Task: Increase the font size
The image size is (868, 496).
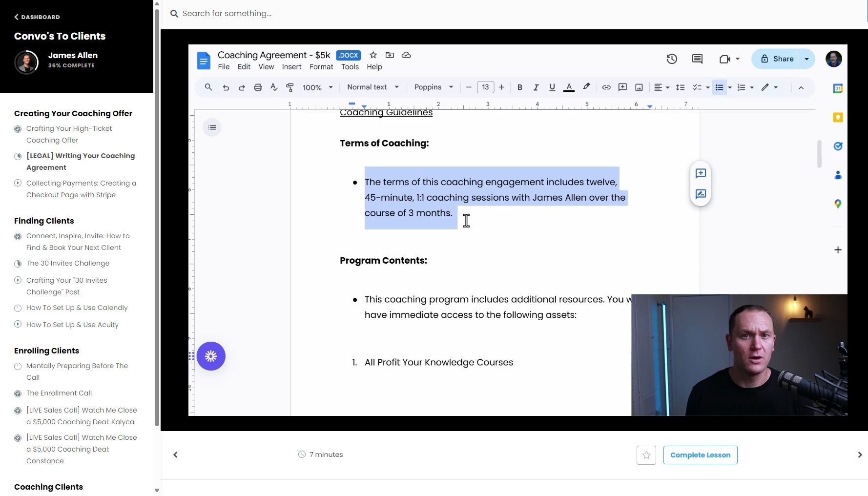Action: pos(501,87)
